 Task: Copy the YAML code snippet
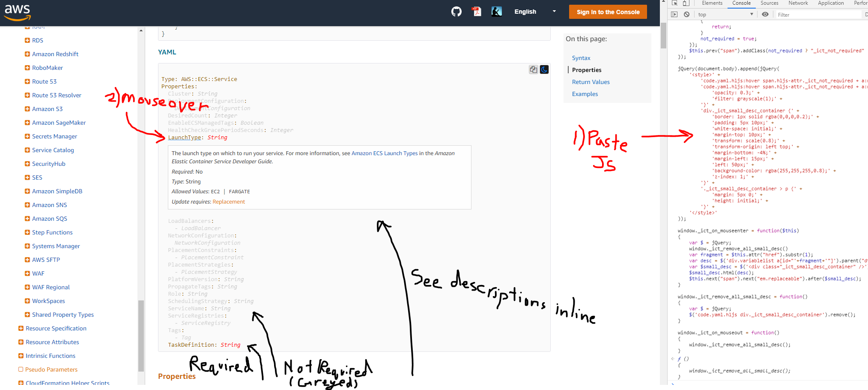533,69
